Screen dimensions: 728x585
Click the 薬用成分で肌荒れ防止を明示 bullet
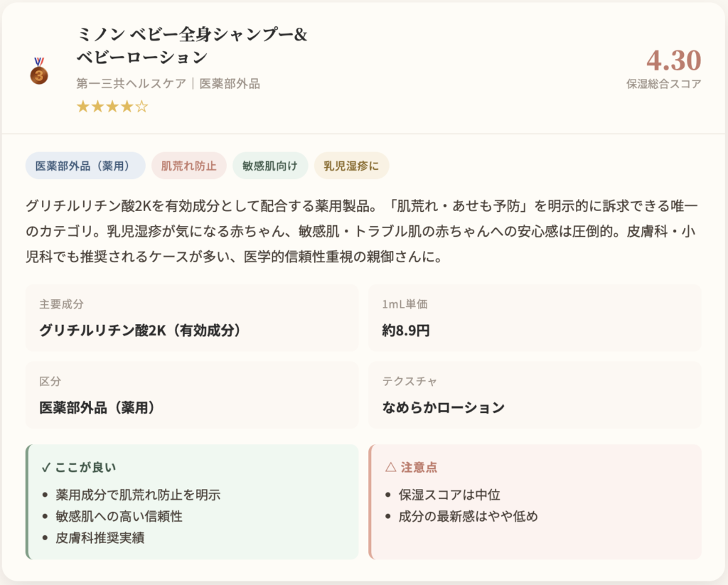coord(138,495)
